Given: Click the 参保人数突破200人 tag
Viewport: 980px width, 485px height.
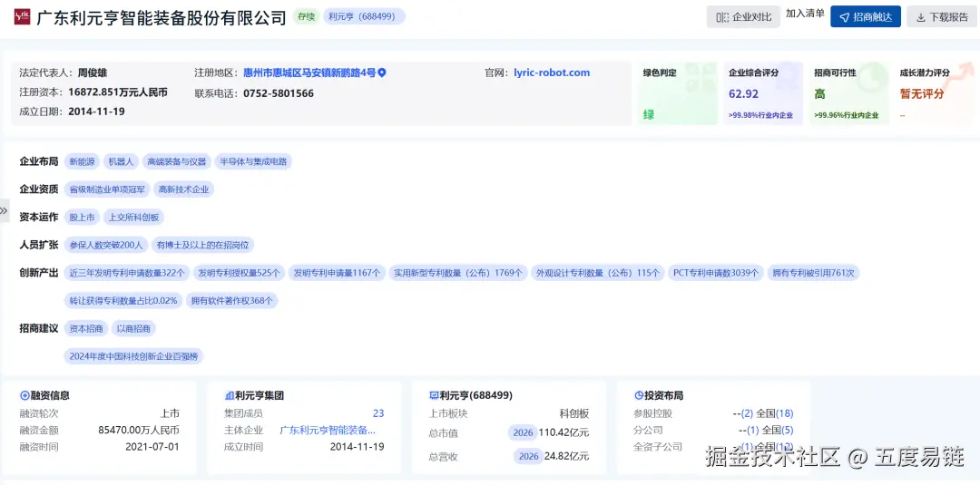Looking at the screenshot, I should pyautogui.click(x=106, y=245).
